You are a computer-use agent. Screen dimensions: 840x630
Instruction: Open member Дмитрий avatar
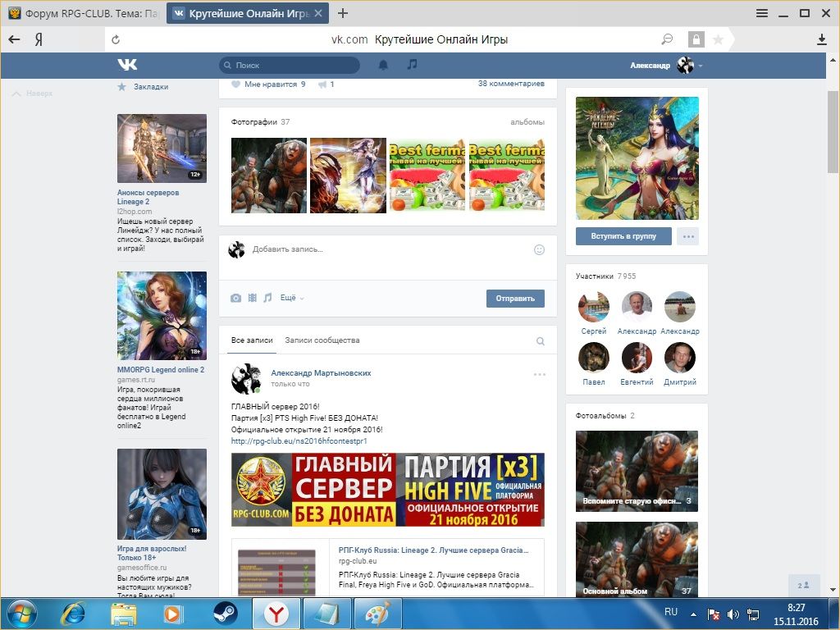(x=680, y=358)
